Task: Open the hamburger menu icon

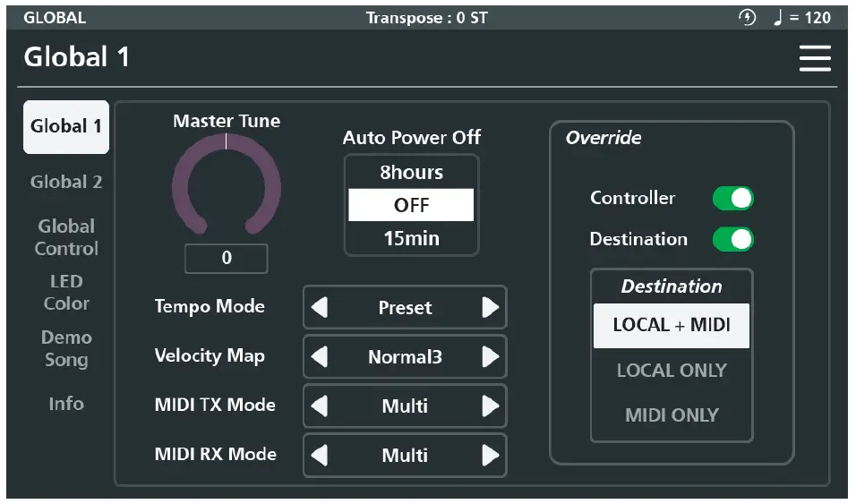Action: pos(815,58)
